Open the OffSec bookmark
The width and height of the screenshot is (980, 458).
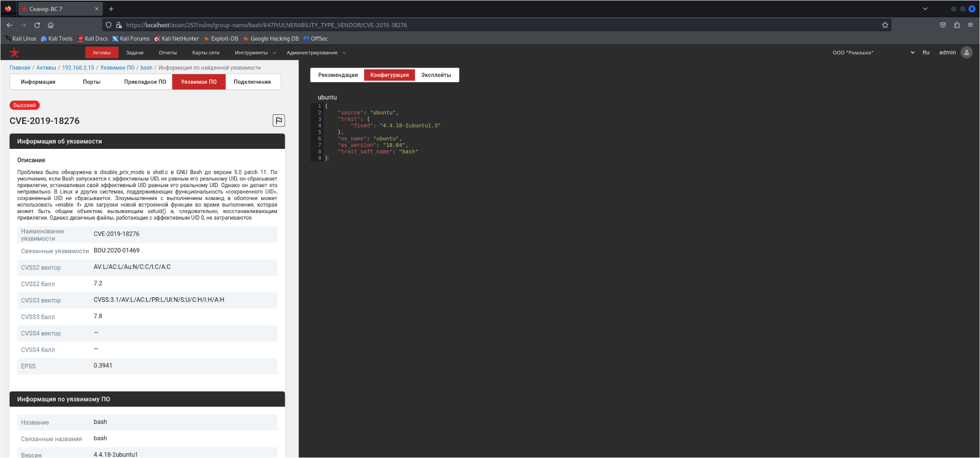316,39
